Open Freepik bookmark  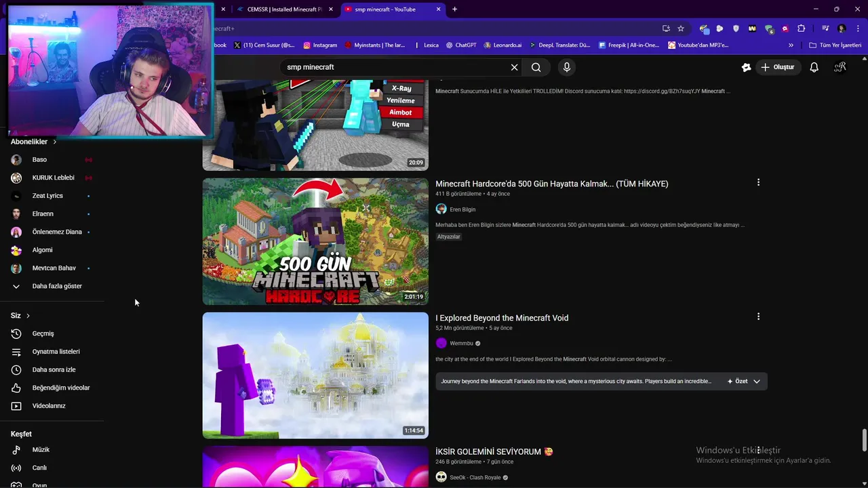(x=629, y=45)
